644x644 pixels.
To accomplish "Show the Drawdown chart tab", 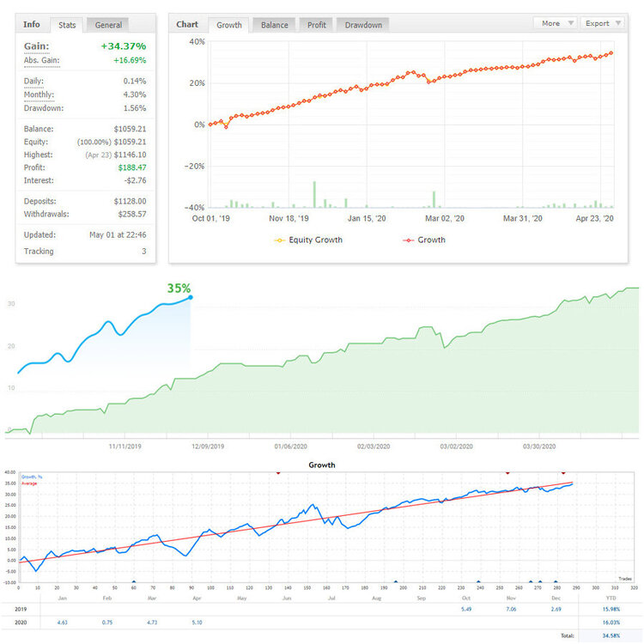I will click(363, 25).
